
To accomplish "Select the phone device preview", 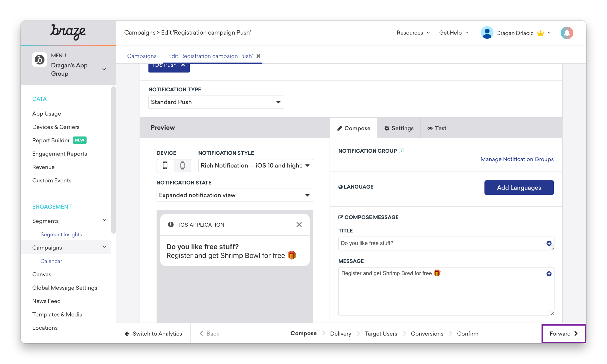I will tap(165, 165).
